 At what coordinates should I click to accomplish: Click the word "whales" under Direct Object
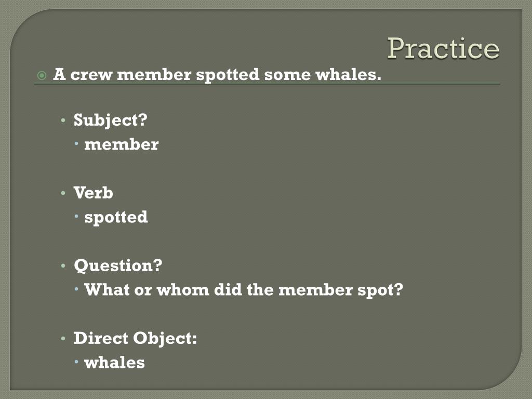[x=114, y=363]
